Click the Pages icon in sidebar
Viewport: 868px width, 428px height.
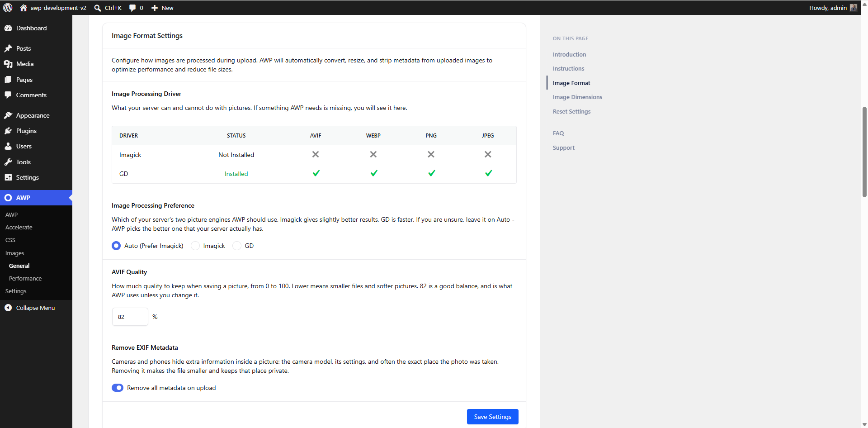(8, 80)
